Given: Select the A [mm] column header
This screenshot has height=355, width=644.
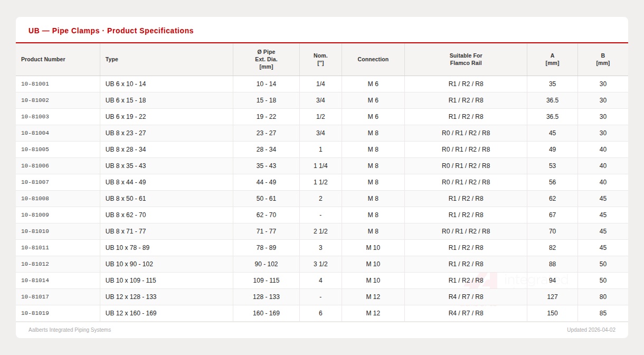Looking at the screenshot, I should 552,59.
